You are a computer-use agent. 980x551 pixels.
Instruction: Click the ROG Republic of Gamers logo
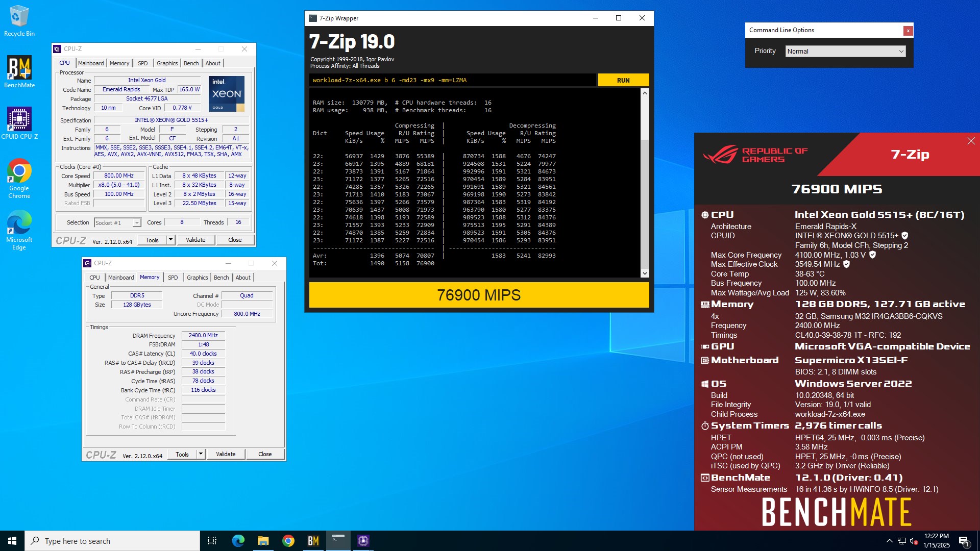pyautogui.click(x=755, y=155)
